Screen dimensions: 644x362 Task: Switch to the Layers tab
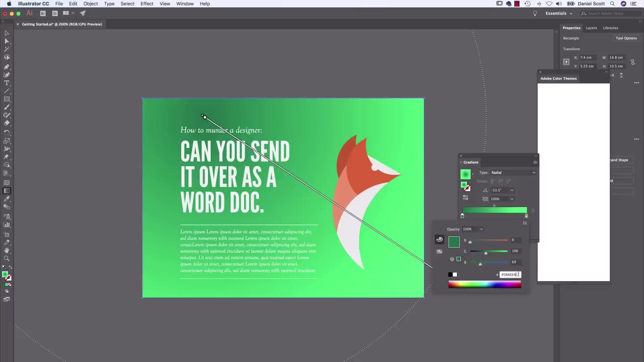tap(591, 28)
